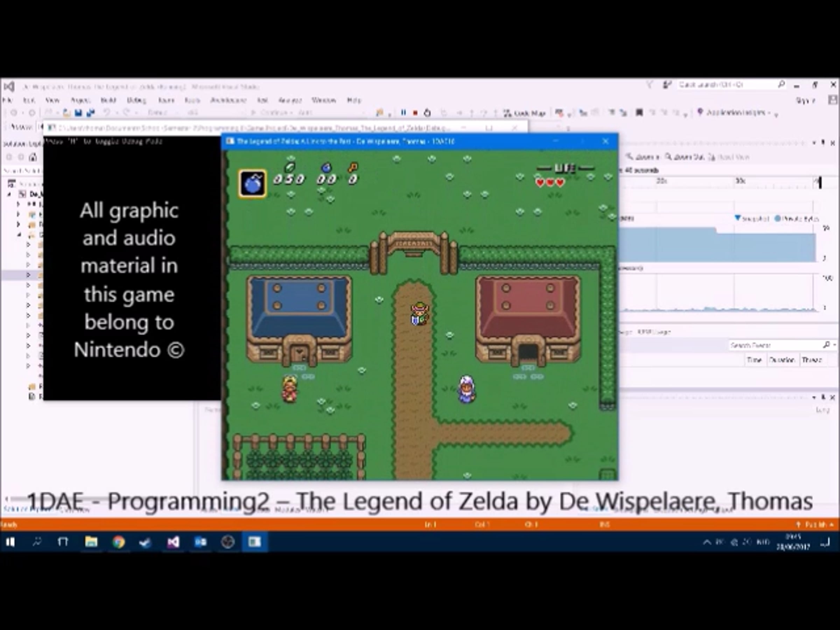Screen dimensions: 840x630
Task: Click the Solution Explorer Home icon
Action: tap(33, 156)
